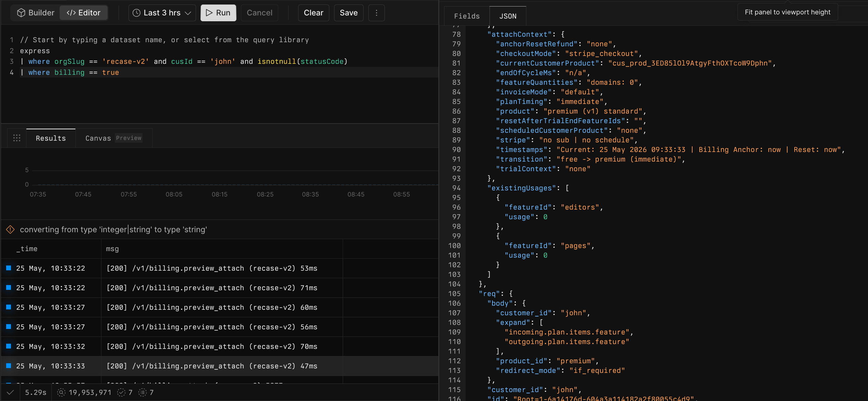The width and height of the screenshot is (868, 401).
Task: Open the three-dot more options menu
Action: point(376,13)
